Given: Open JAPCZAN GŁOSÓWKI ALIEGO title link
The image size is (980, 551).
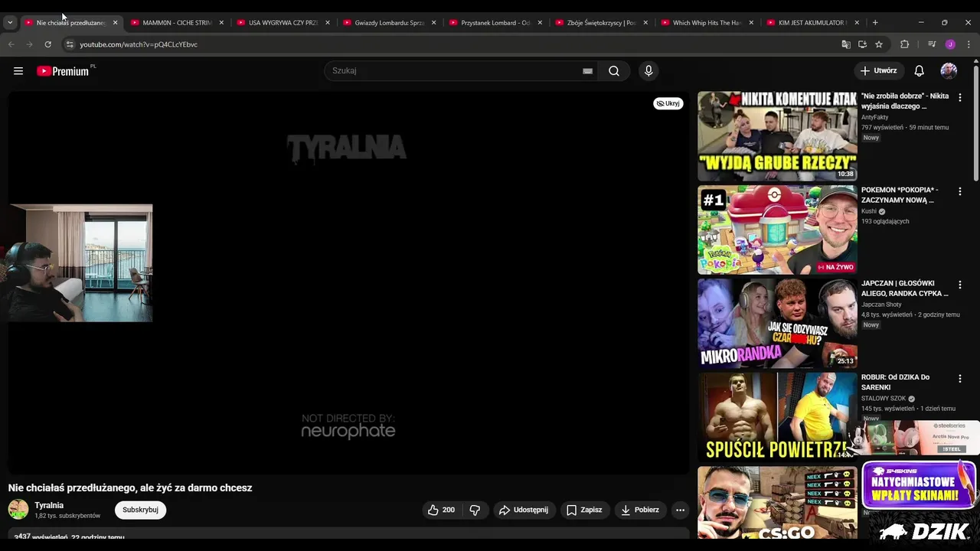Looking at the screenshot, I should (x=905, y=289).
